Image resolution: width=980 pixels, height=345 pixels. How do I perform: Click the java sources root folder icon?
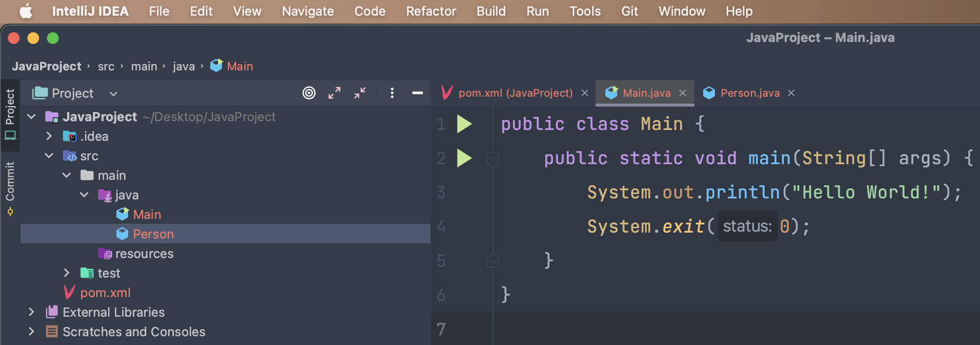point(105,195)
